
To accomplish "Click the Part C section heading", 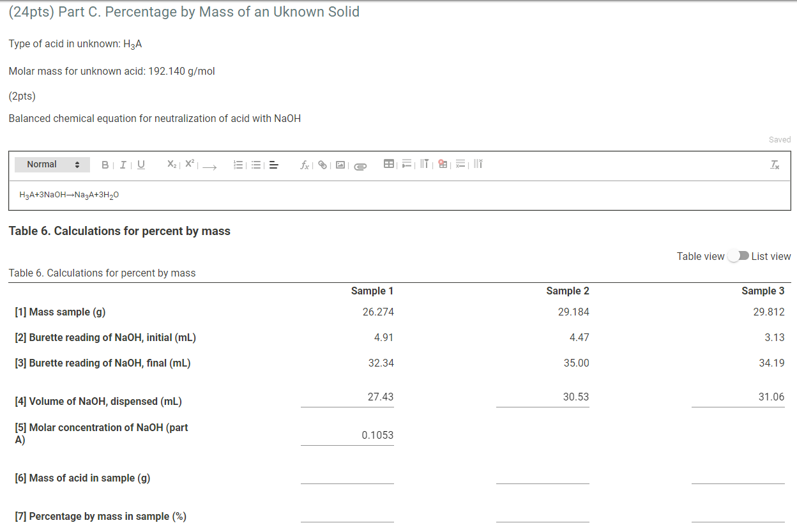I will tap(184, 11).
